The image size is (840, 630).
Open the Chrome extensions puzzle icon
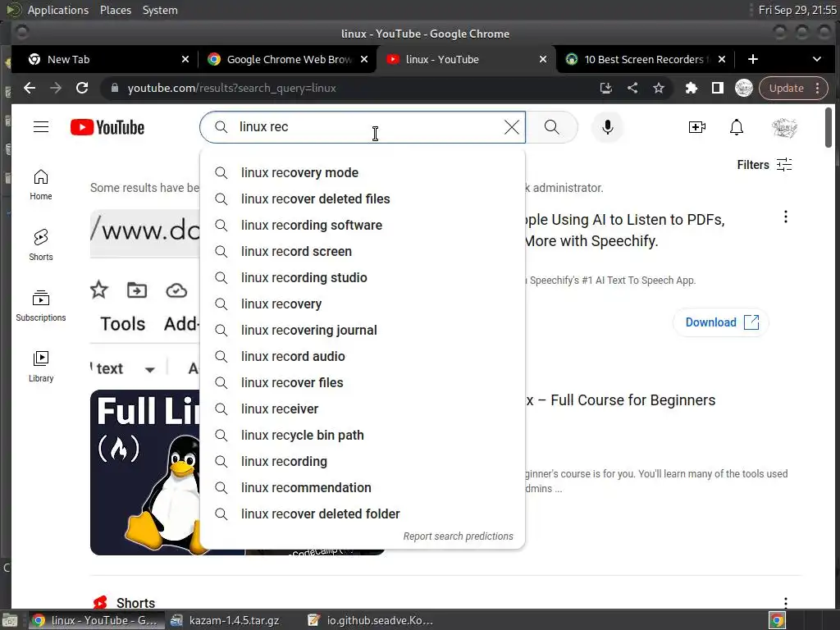pos(691,88)
